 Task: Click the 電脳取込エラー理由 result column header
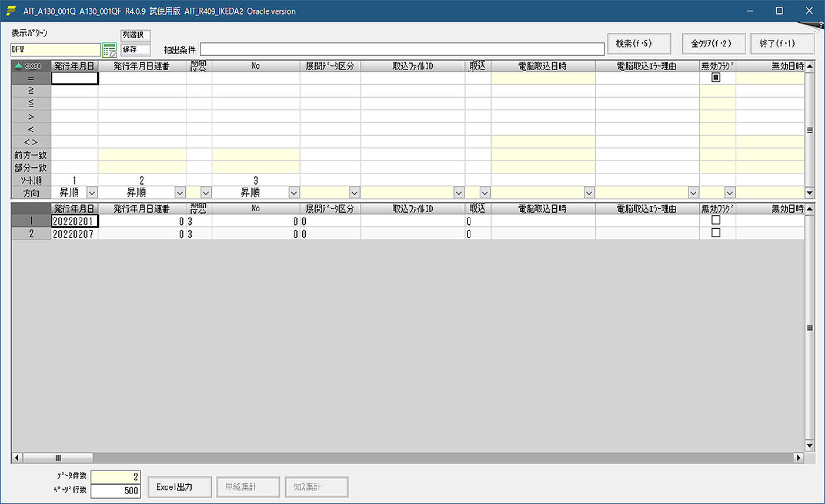[647, 209]
